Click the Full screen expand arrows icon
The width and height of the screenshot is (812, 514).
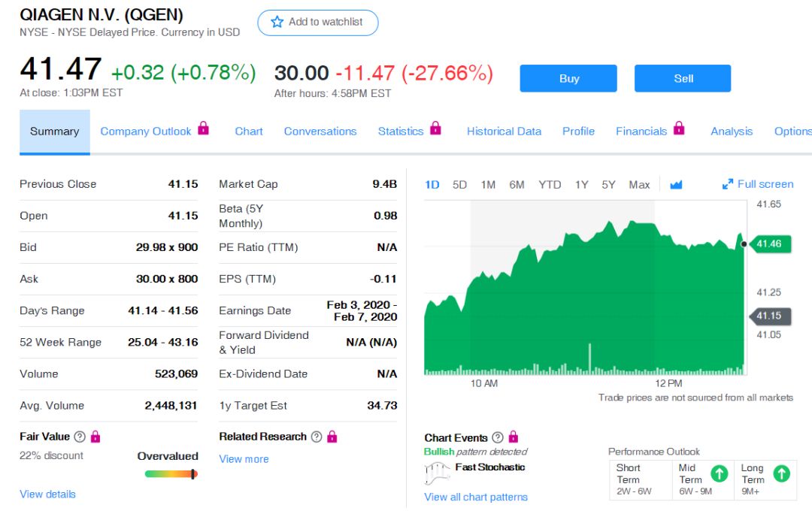pyautogui.click(x=728, y=184)
